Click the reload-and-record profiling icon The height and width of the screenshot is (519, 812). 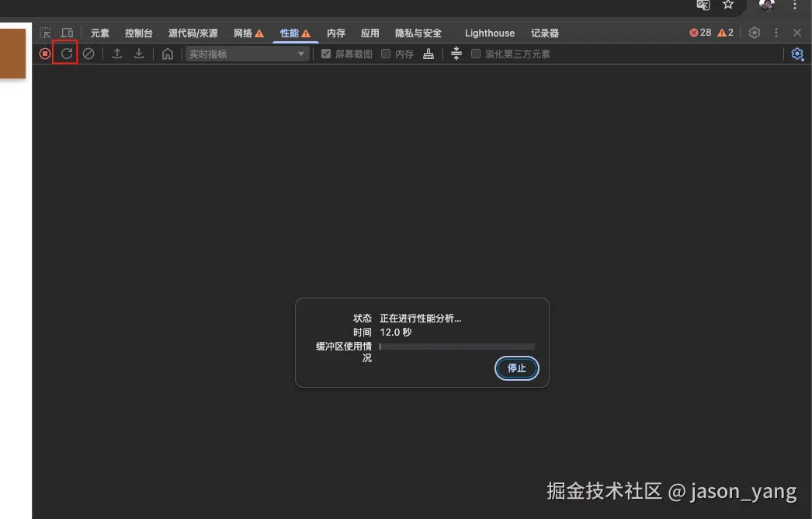66,54
